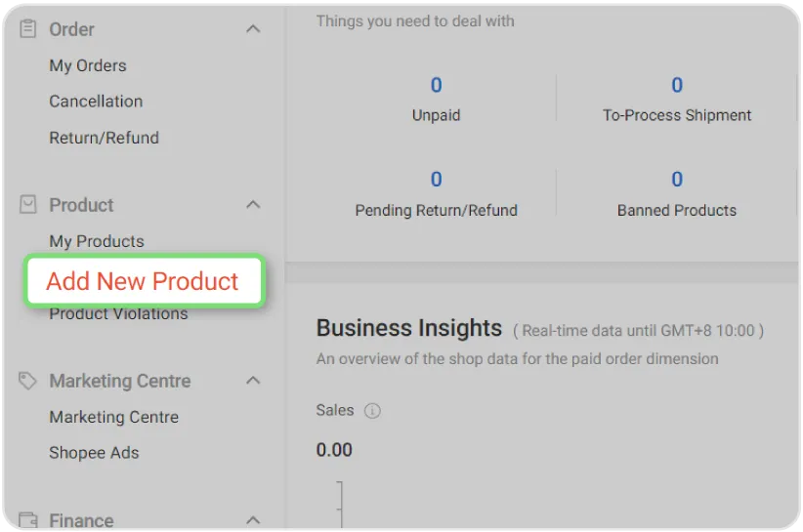The height and width of the screenshot is (532, 803).
Task: Collapse the Order section chevron
Action: click(253, 29)
